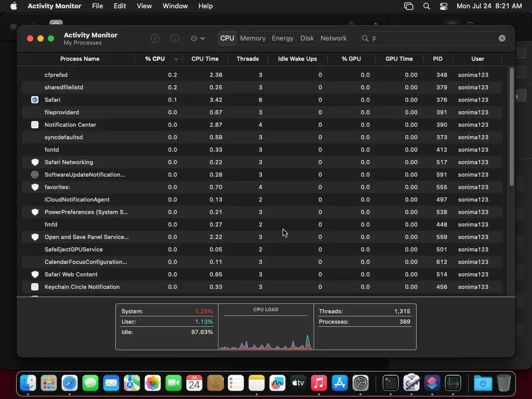Click the PowerPreferences shield icon

coord(35,212)
